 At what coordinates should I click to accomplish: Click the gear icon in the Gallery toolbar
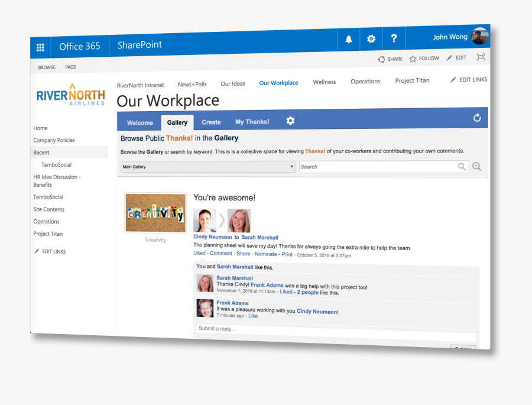pos(290,121)
